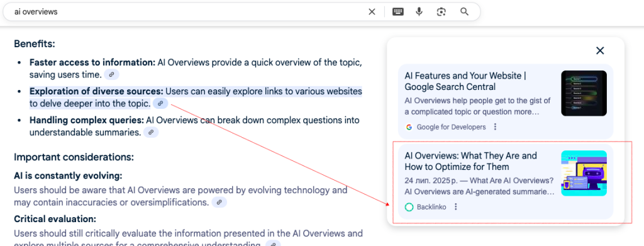The width and height of the screenshot is (644, 246).
Task: Open more options for Google for Developers result
Action: tap(495, 127)
